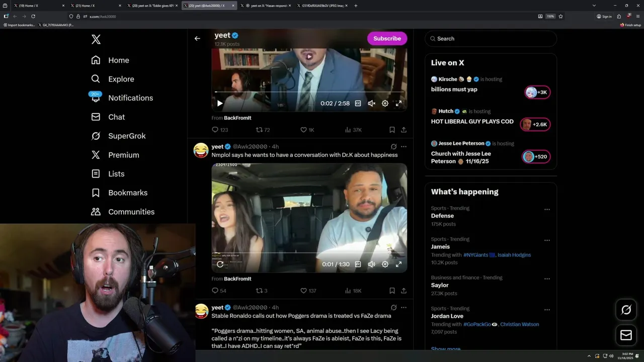
Task: Replay the Nmplol car video
Action: click(220, 264)
